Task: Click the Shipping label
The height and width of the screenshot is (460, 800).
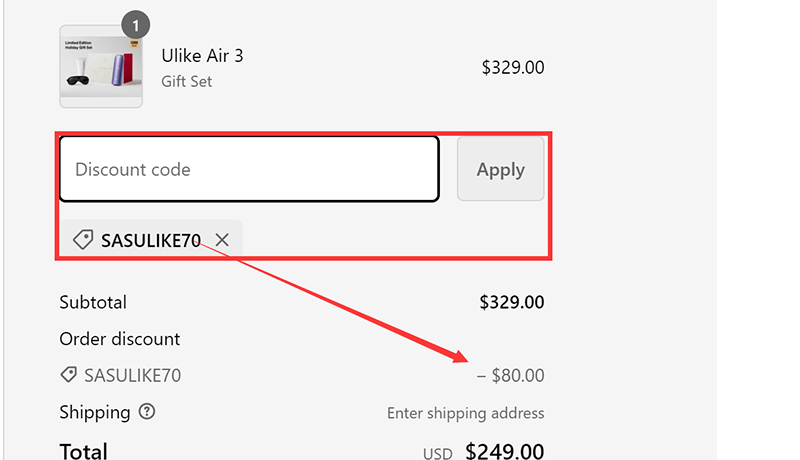Action: 95,412
